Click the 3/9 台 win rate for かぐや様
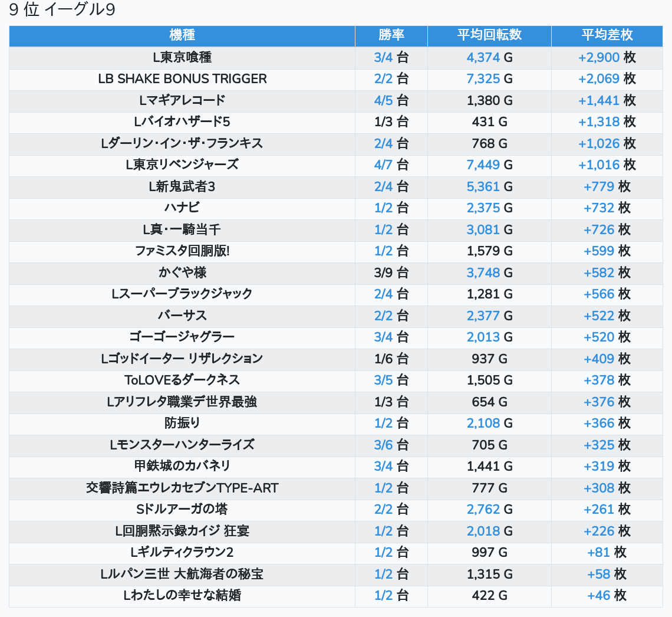 coord(391,273)
